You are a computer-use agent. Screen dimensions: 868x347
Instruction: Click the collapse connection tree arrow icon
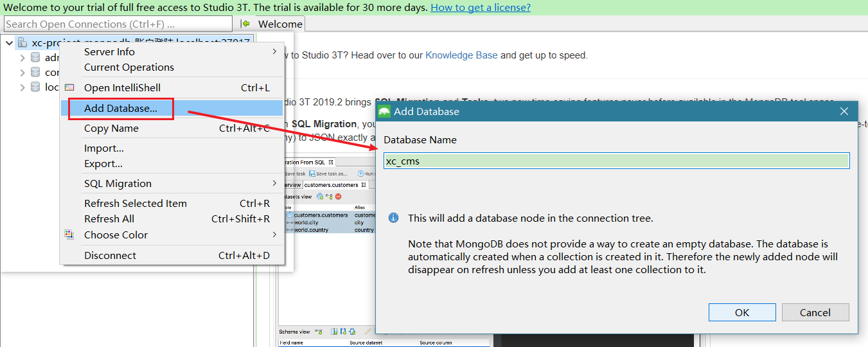245,24
